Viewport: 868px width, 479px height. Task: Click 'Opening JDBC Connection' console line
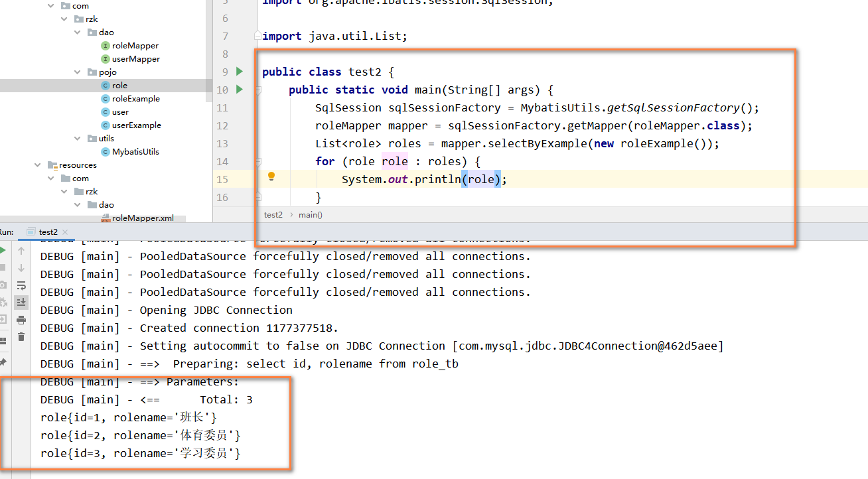coord(166,310)
